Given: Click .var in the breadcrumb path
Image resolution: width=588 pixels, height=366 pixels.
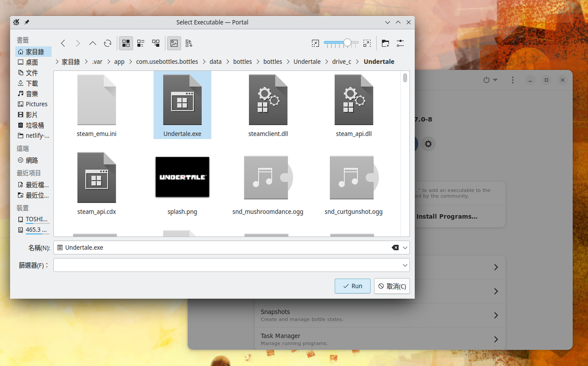Looking at the screenshot, I should pyautogui.click(x=97, y=62).
